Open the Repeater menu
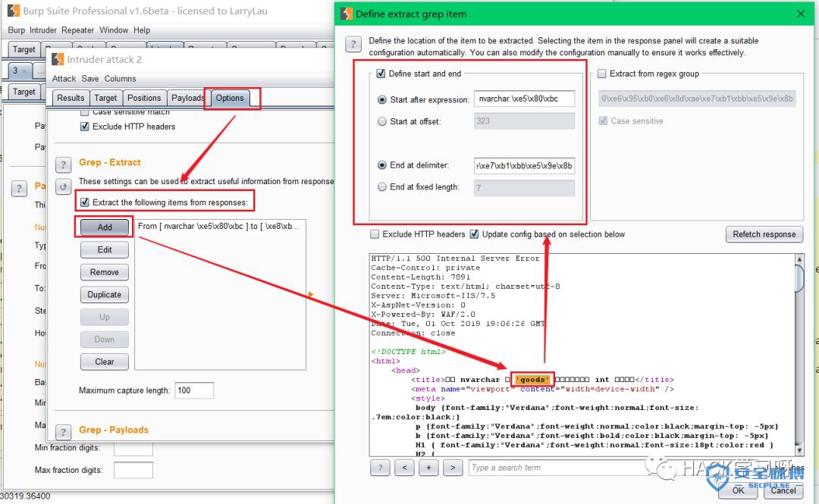The image size is (819, 504). 78,30
